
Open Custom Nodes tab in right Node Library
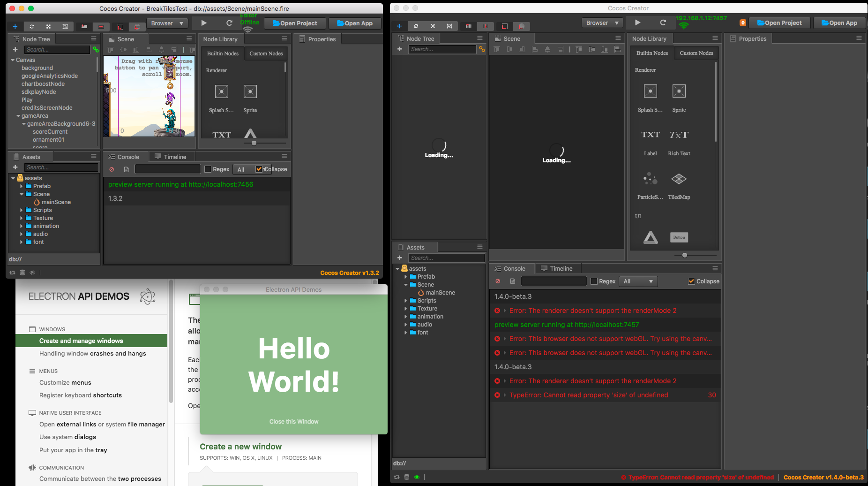[696, 53]
